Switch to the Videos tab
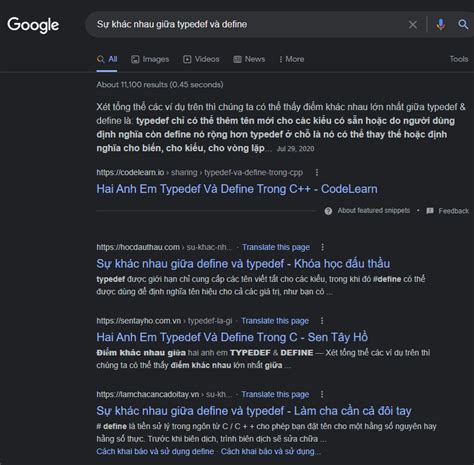Image resolution: width=474 pixels, height=465 pixels. coord(201,59)
